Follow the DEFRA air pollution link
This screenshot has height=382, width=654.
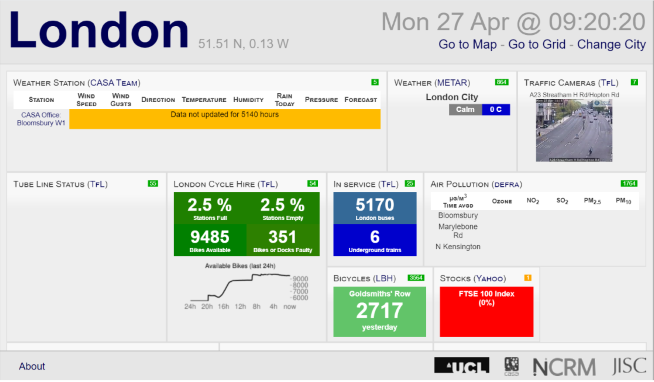507,184
